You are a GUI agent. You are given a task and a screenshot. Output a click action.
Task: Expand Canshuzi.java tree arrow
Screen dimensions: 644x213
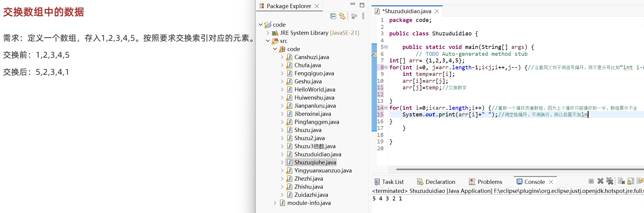[282, 57]
